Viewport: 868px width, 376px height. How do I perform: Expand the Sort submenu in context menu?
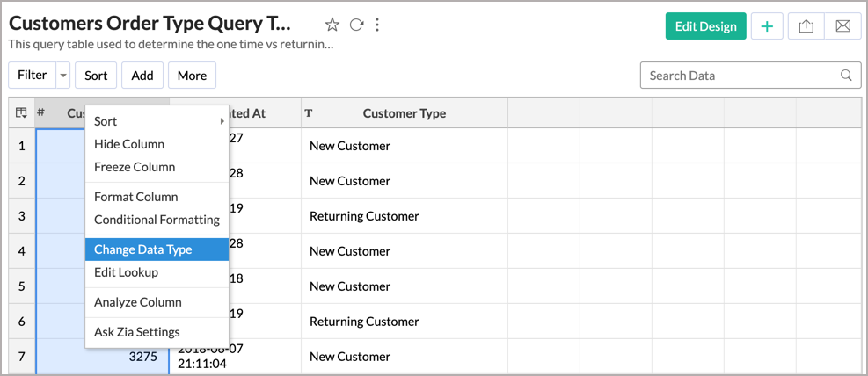pyautogui.click(x=157, y=121)
